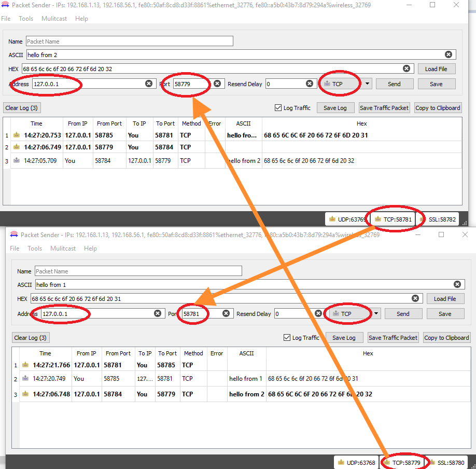Clear the Port 58779 field in top window

tap(217, 84)
